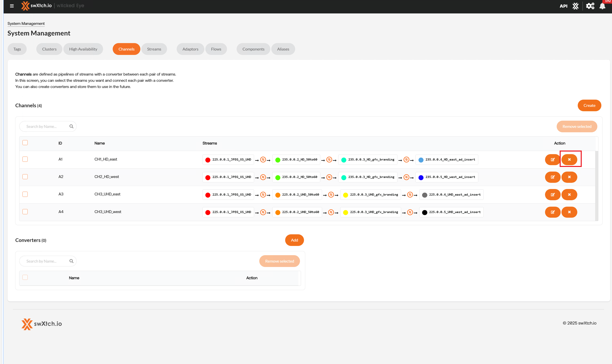Click the Add converter button
Image resolution: width=612 pixels, height=364 pixels.
coord(294,240)
